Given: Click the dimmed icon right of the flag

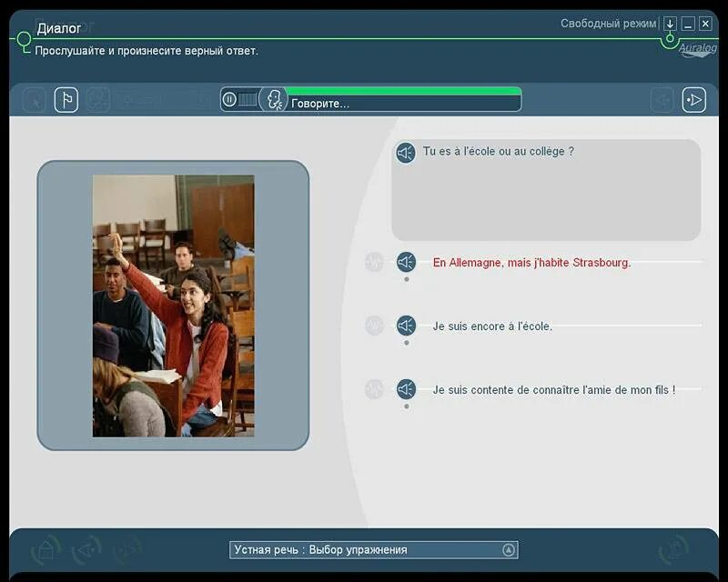Looking at the screenshot, I should click(98, 100).
